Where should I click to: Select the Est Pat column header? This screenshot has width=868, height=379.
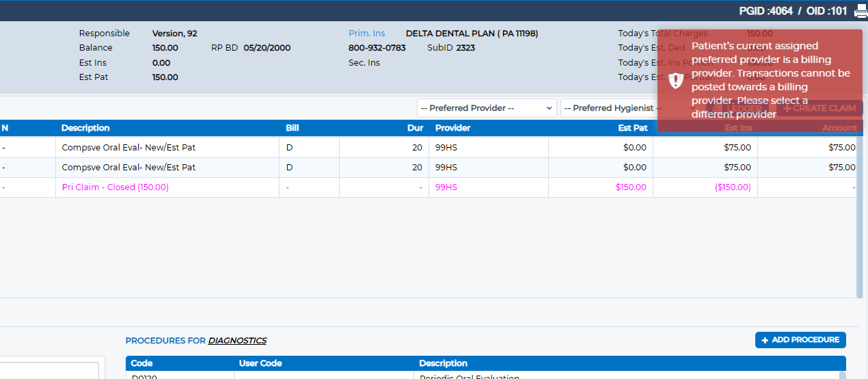point(633,128)
